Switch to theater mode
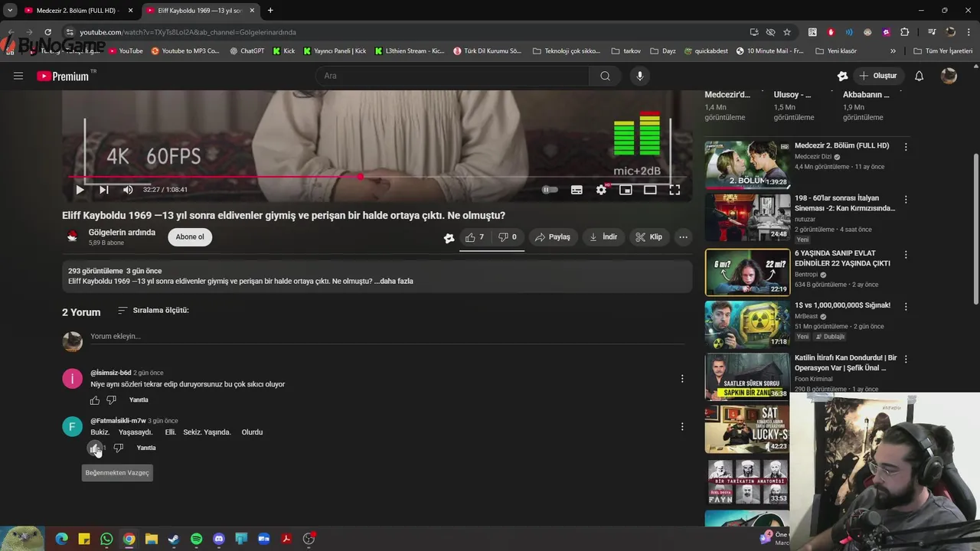This screenshot has height=551, width=980. [x=650, y=190]
